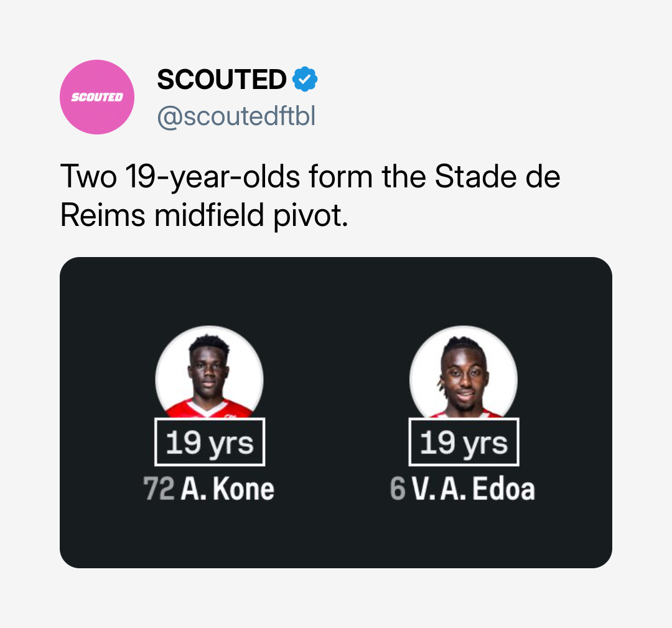Click the 19 yrs box under Kone
Screen dimensions: 672x628
click(210, 442)
